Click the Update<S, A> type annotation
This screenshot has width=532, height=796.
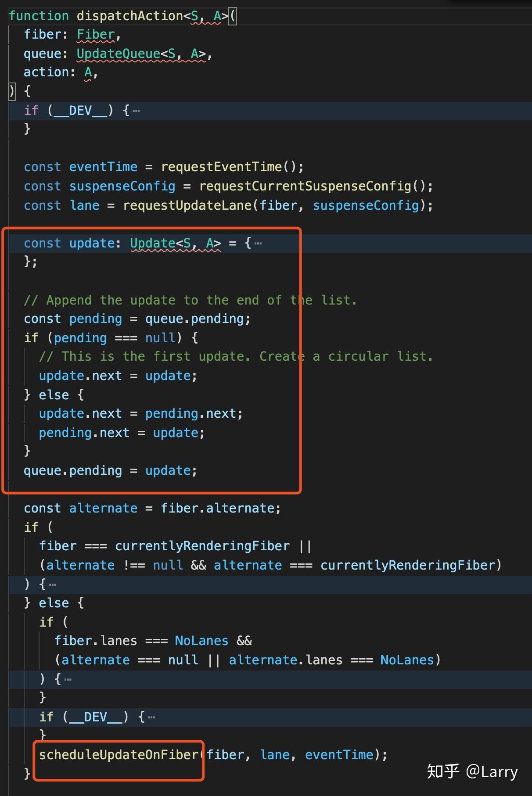(176, 244)
